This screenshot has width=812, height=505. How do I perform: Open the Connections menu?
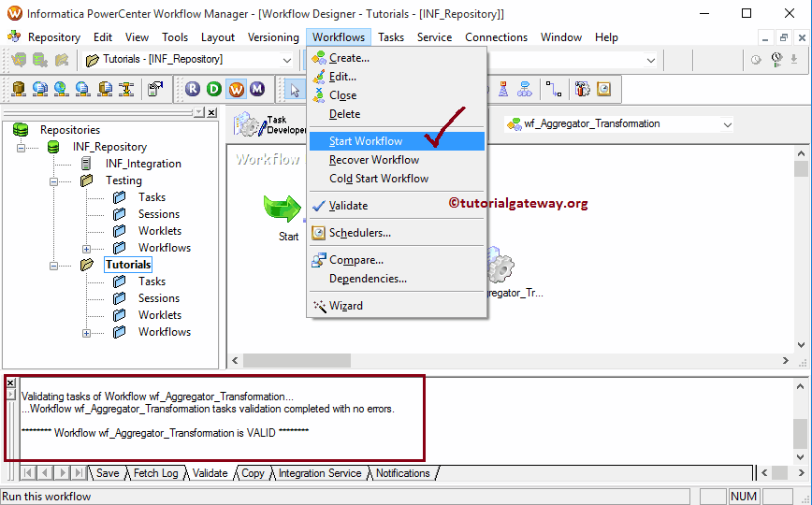pyautogui.click(x=496, y=37)
